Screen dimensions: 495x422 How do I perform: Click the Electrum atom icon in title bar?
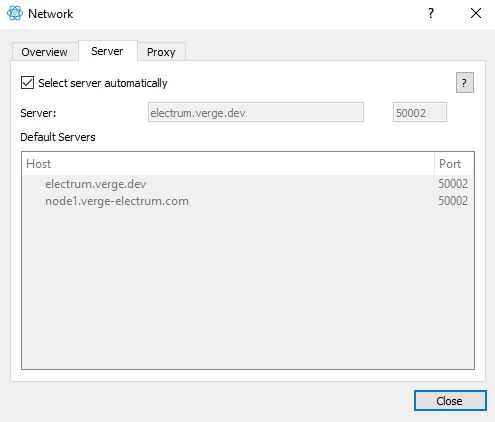(x=15, y=13)
